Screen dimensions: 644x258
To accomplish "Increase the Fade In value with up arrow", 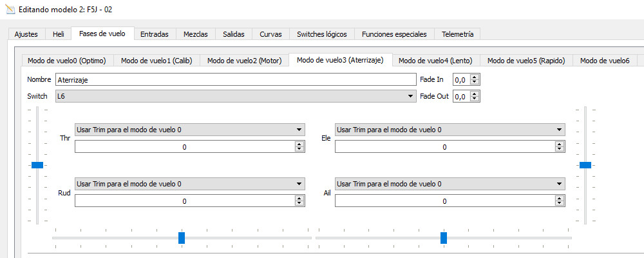I will pos(475,77).
